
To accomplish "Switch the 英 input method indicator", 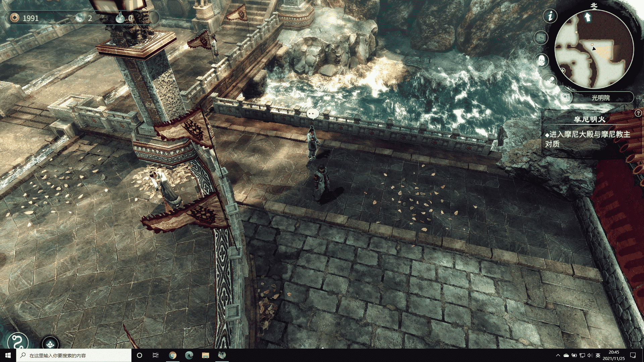I will coord(598,355).
